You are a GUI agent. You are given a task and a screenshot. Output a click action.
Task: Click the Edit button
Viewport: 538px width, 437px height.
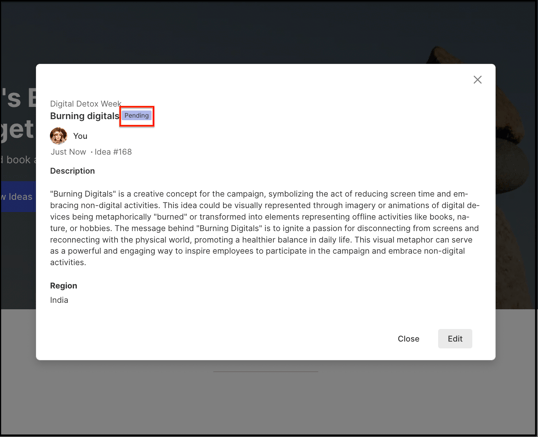pyautogui.click(x=455, y=339)
